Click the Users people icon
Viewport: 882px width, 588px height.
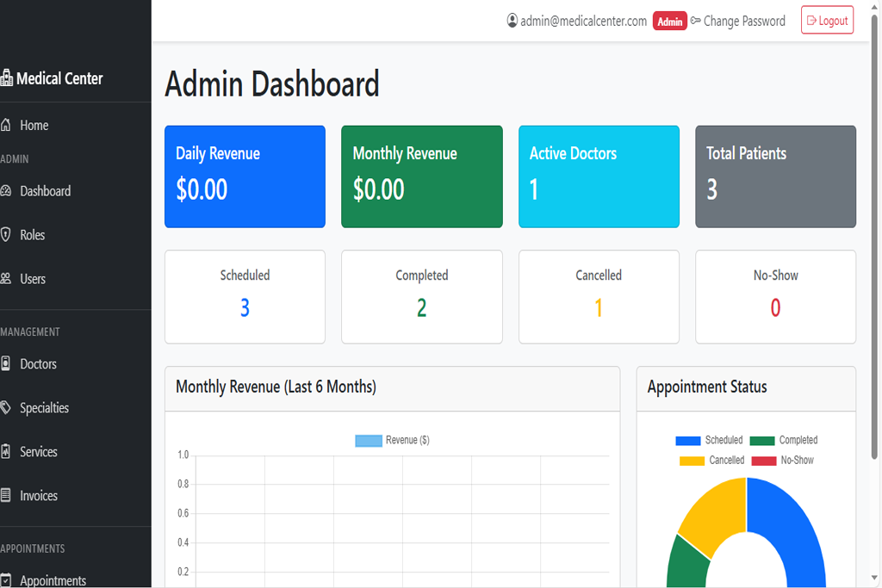coord(6,279)
